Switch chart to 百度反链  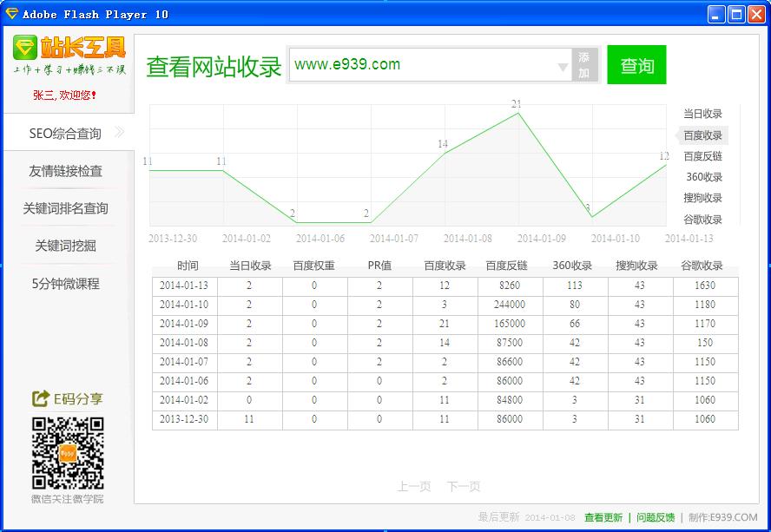pyautogui.click(x=702, y=156)
